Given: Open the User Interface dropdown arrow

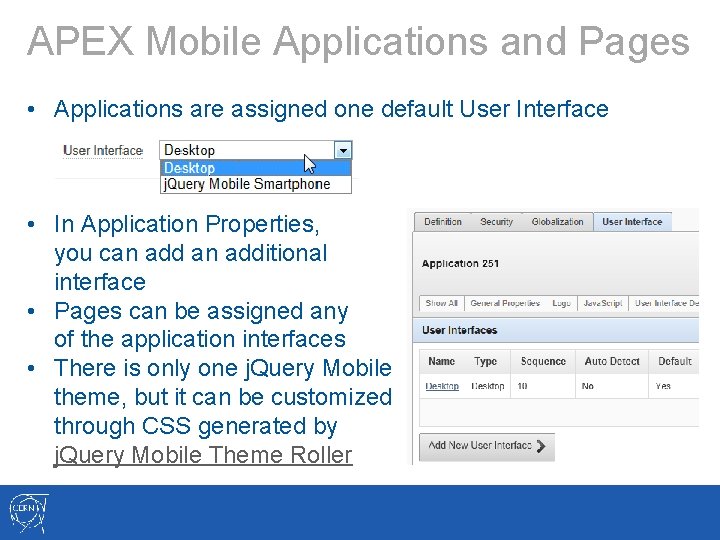Looking at the screenshot, I should click(x=343, y=150).
